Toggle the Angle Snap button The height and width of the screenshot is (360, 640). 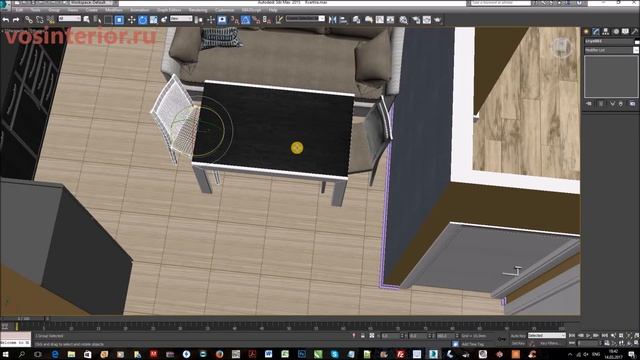(245, 20)
